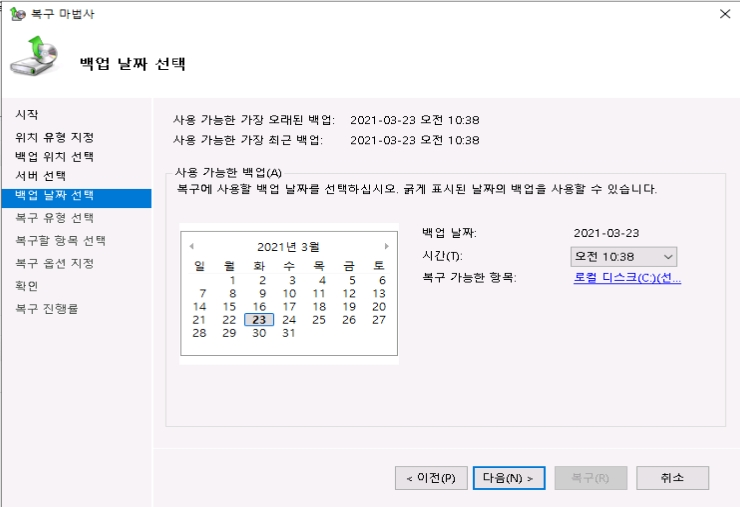Select the 확인 step in sidebar
Image resolution: width=740 pixels, height=507 pixels.
[x=26, y=286]
